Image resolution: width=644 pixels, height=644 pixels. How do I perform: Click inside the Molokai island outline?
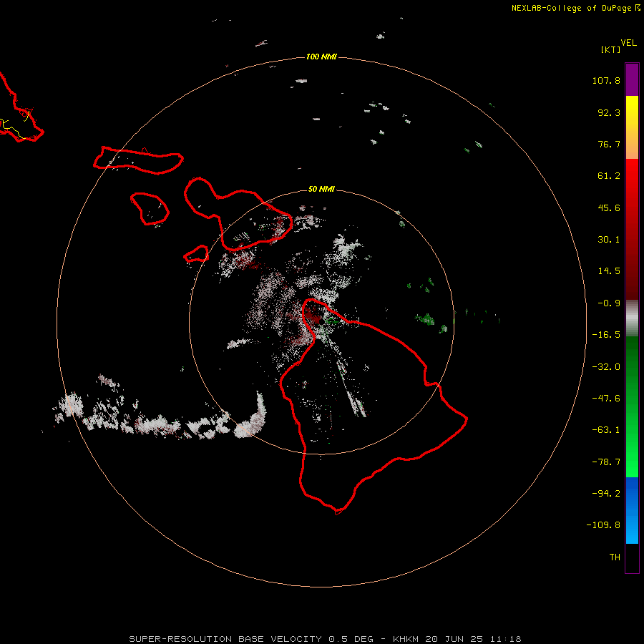(x=140, y=160)
